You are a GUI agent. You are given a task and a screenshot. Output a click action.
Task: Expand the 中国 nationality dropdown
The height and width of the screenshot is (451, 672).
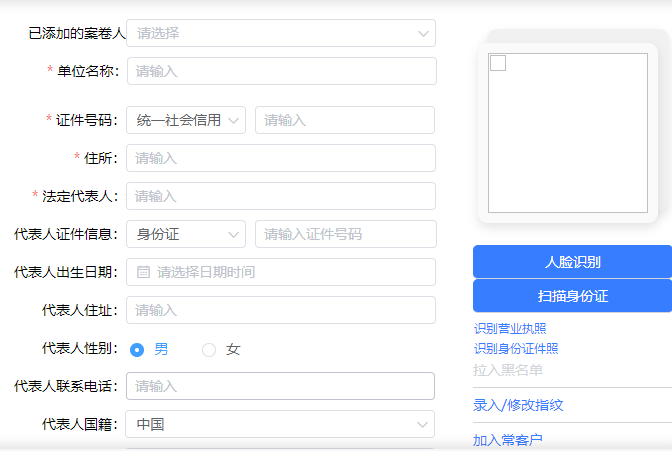(x=280, y=424)
